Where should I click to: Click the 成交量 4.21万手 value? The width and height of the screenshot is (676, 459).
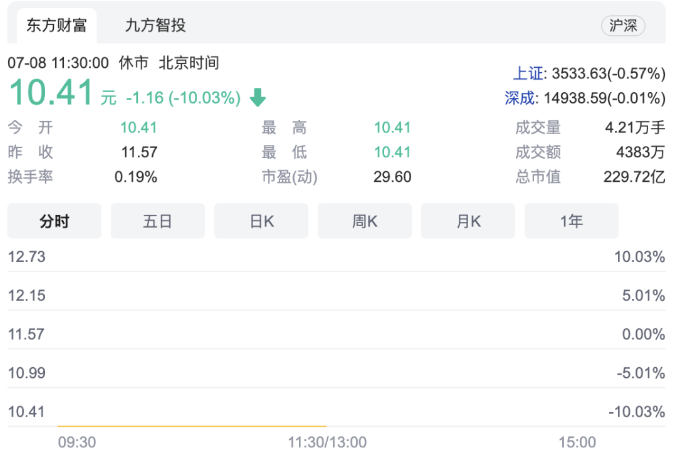coord(635,127)
